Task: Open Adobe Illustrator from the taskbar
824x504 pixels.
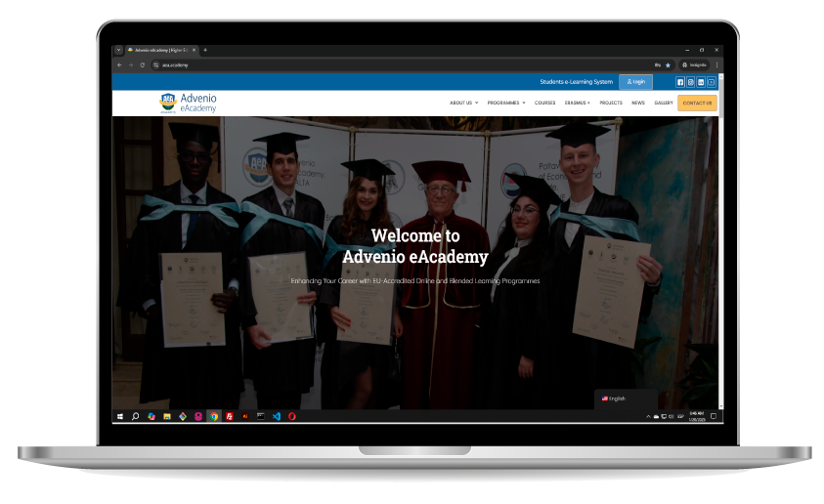Action: 245,416
